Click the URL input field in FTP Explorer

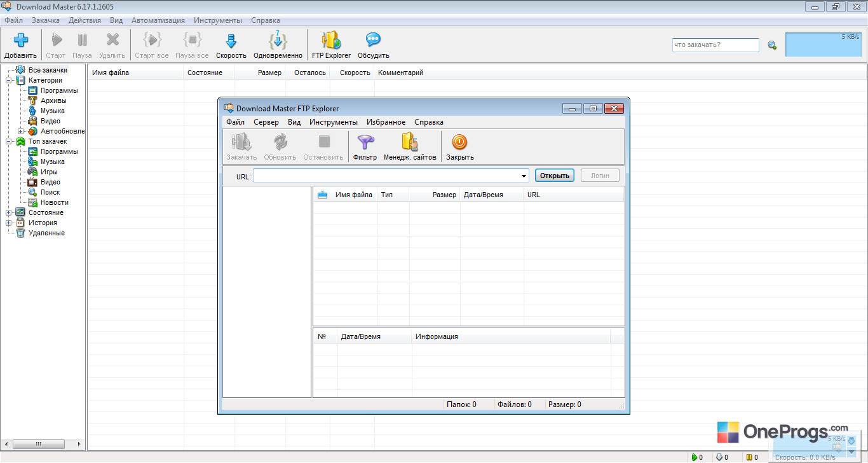[386, 176]
